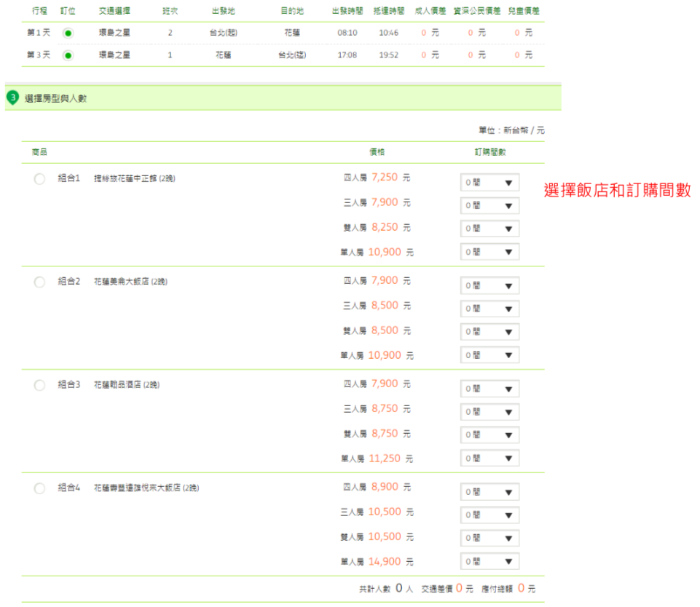Open 組合4 單人房 14,900 room count dropdown
This screenshot has width=700, height=607.
coord(489,561)
